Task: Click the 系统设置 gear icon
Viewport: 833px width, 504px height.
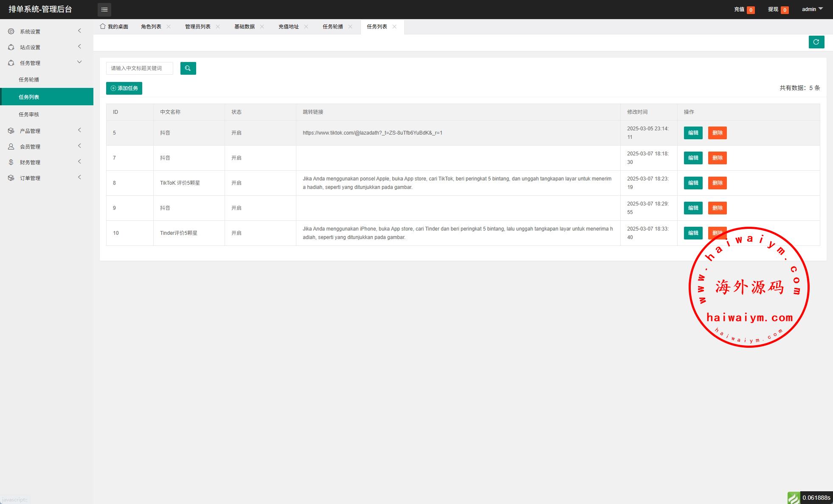Action: 11,31
